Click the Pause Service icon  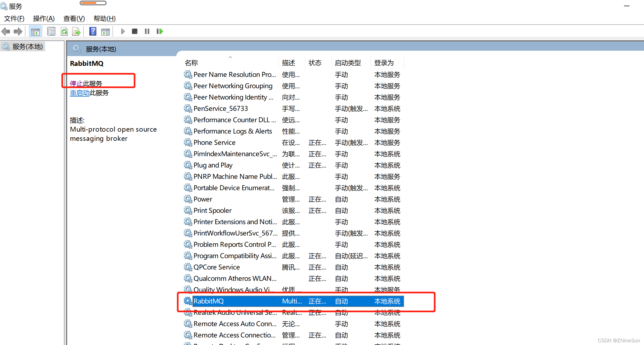[x=147, y=32]
